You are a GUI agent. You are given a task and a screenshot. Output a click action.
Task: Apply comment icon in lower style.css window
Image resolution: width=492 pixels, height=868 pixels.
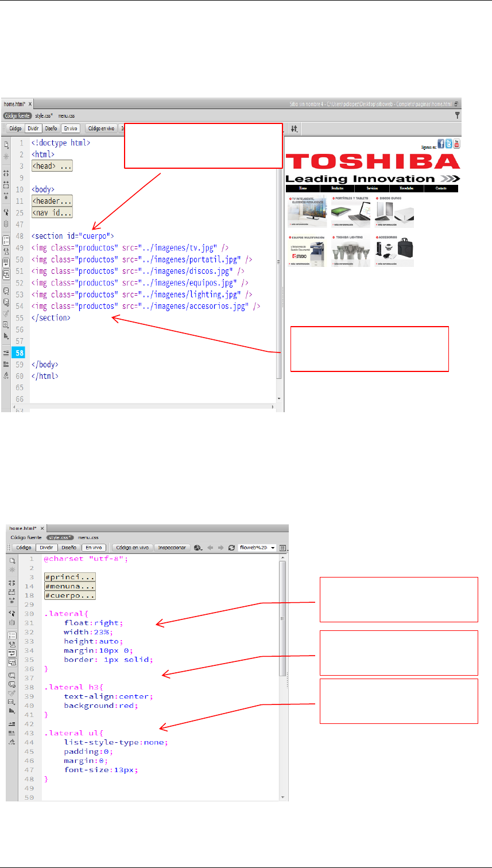tap(12, 676)
